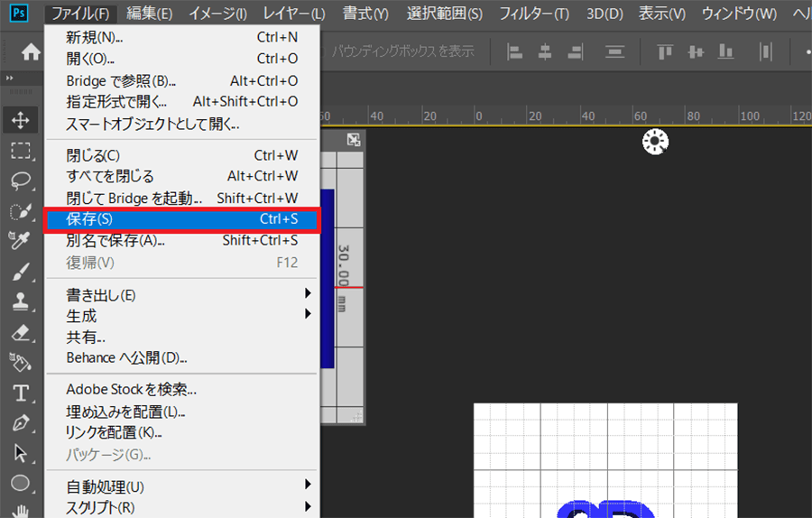Screen dimensions: 812x518
Task: Choose 保存(S) to save file
Action: point(181,219)
